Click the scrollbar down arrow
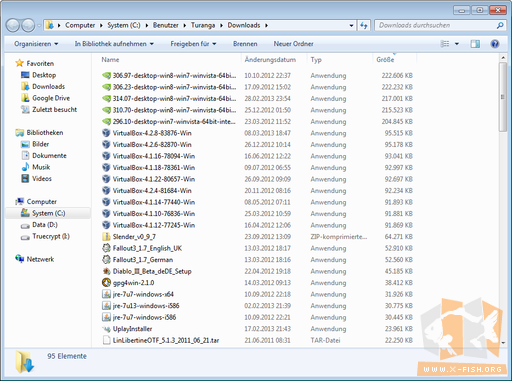Screen dimensions: 512x381 point(503,342)
